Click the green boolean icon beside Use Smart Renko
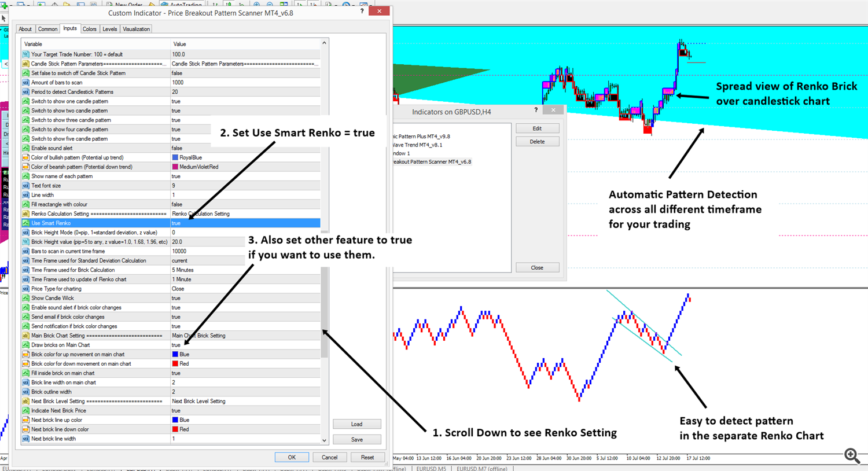This screenshot has height=471, width=868. click(x=25, y=223)
